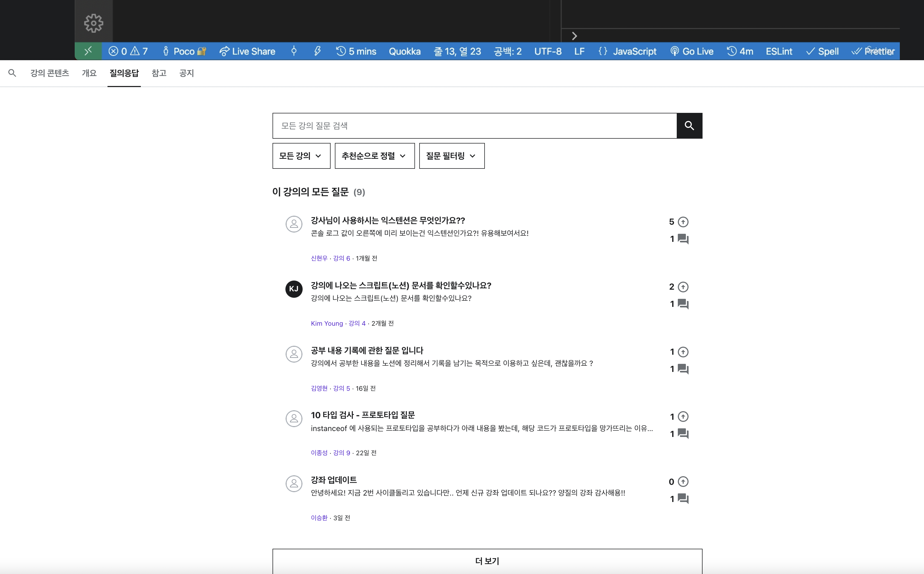Select the 공지 tab

click(x=187, y=73)
